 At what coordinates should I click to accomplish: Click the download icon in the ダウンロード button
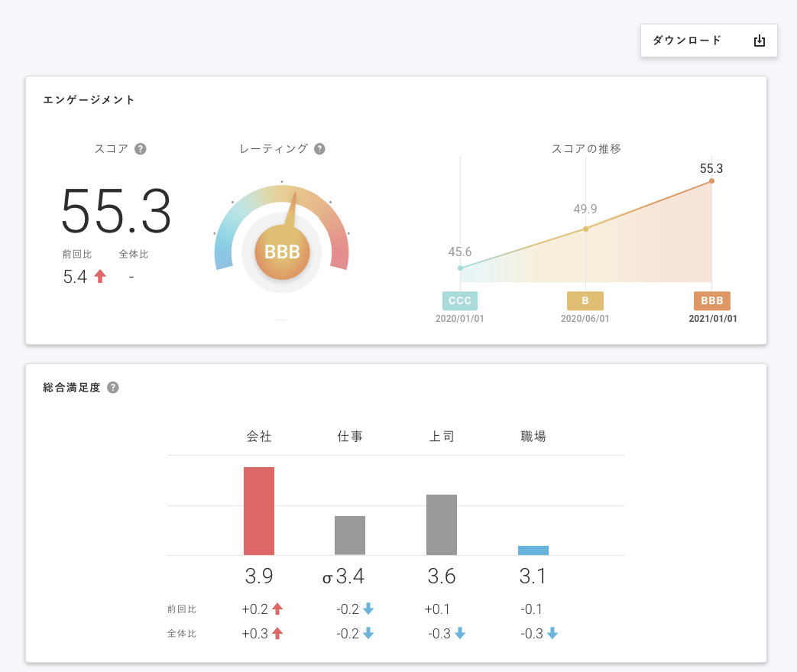tap(759, 41)
